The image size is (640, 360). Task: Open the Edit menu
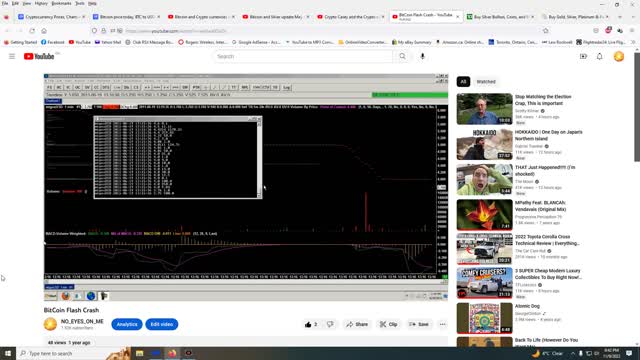pyautogui.click(x=15, y=3)
